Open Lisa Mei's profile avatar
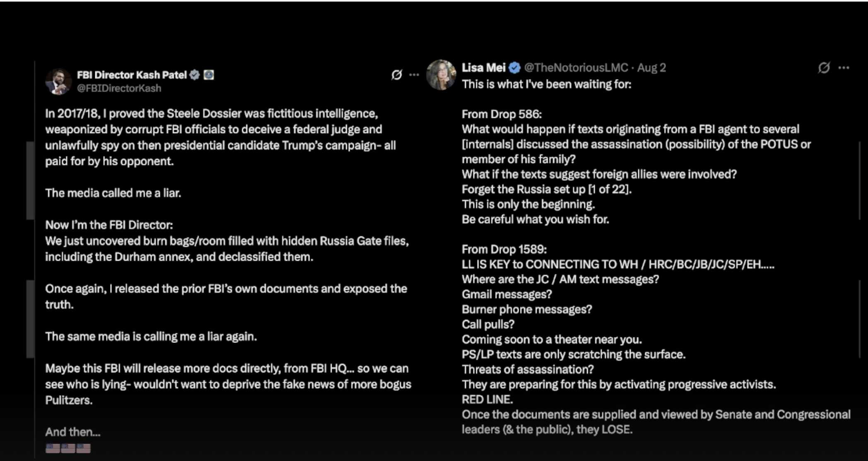 pos(441,75)
